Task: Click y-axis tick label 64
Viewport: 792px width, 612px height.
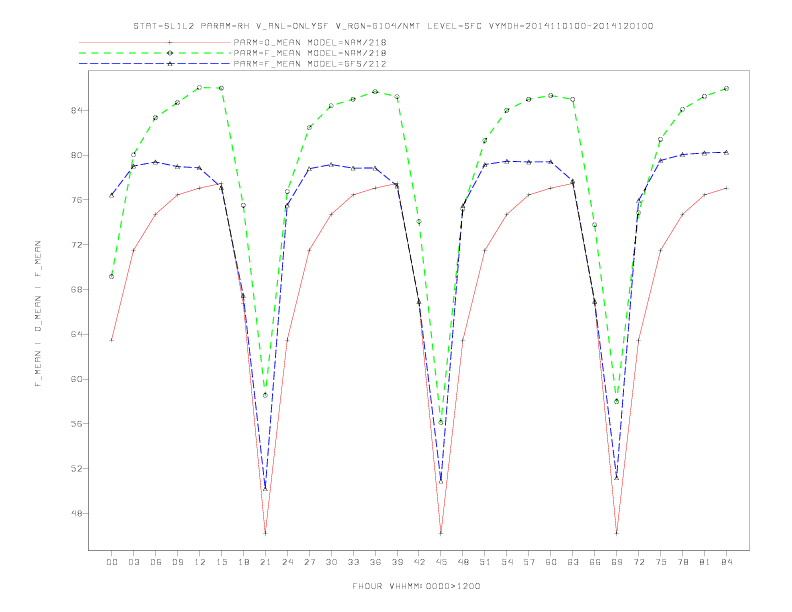Action: tap(76, 334)
